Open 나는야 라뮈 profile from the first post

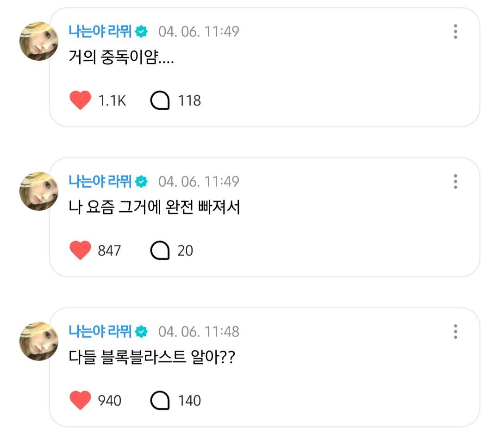coord(100,32)
